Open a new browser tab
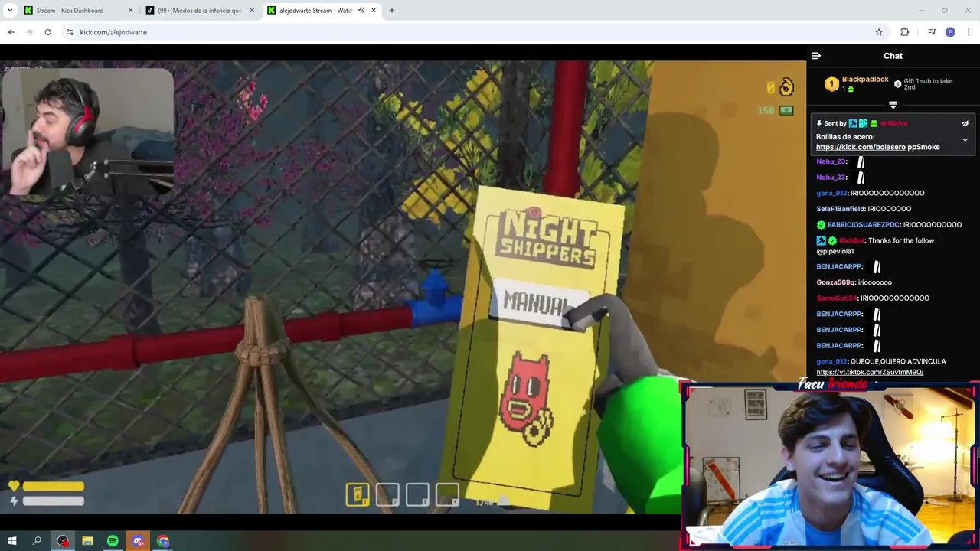Viewport: 980px width, 551px height. 392,11
